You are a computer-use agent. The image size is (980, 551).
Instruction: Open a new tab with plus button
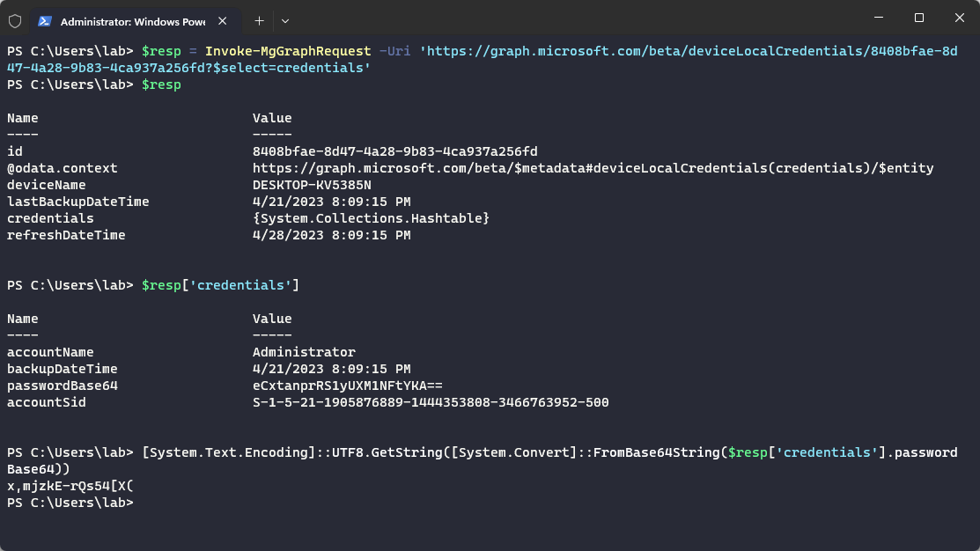click(260, 21)
